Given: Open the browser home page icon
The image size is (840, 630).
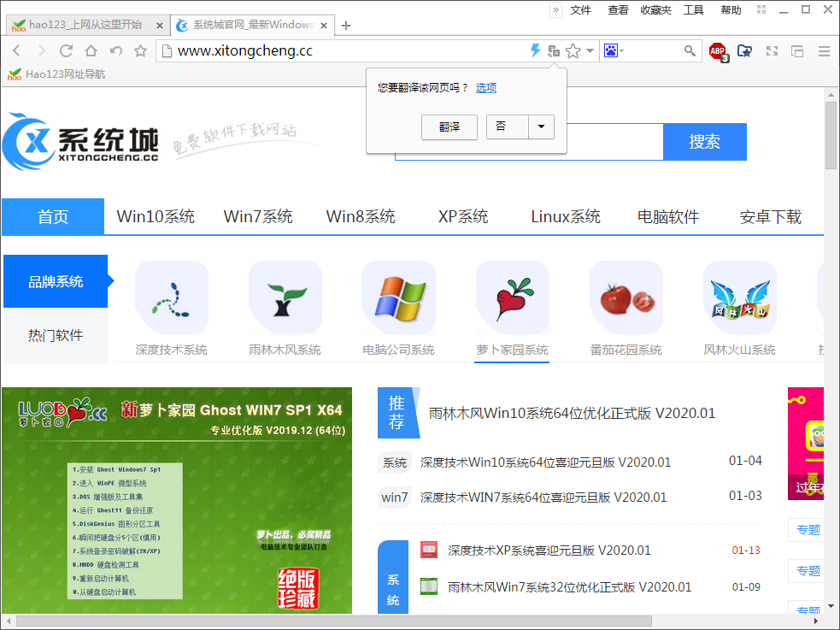Looking at the screenshot, I should tap(91, 51).
